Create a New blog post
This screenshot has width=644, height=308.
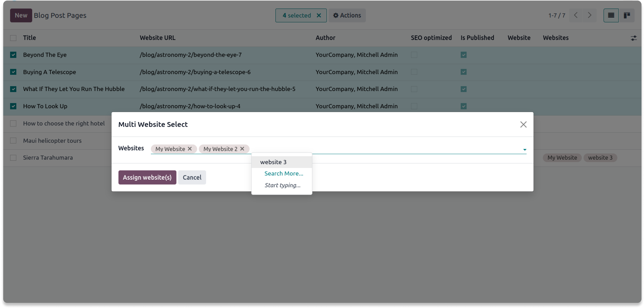click(x=21, y=15)
